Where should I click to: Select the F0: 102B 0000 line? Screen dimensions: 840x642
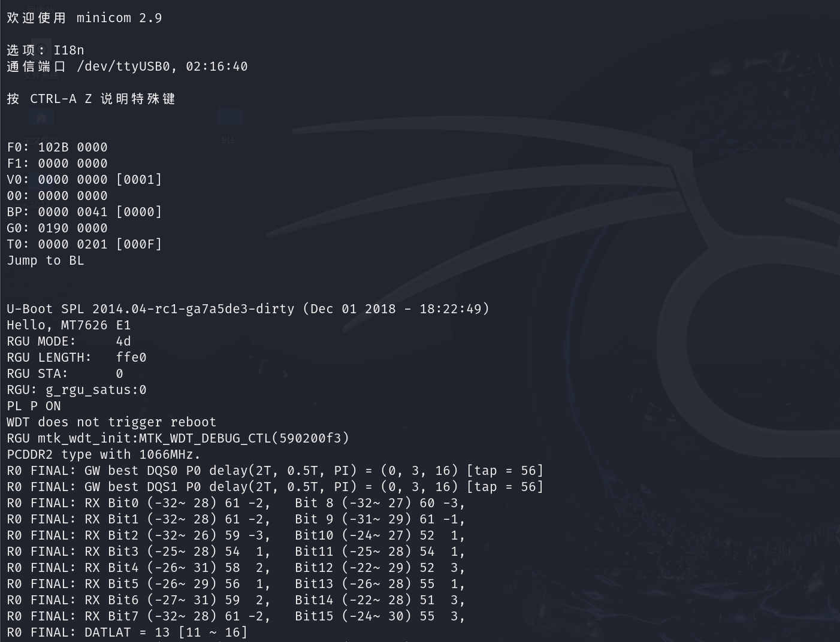pos(58,147)
